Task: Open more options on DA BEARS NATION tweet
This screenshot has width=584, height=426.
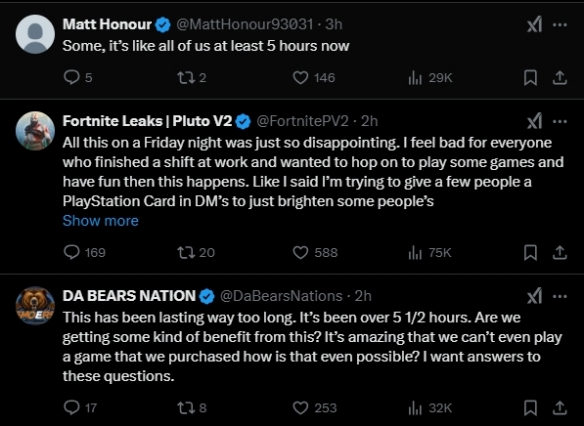Action: [x=559, y=296]
